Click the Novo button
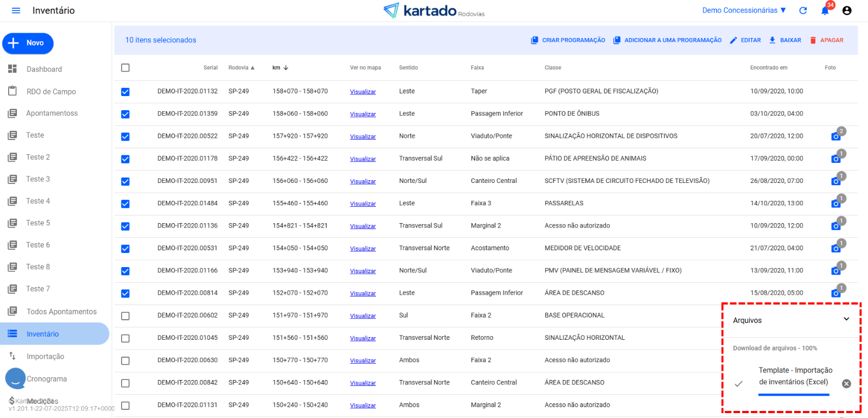 [28, 43]
